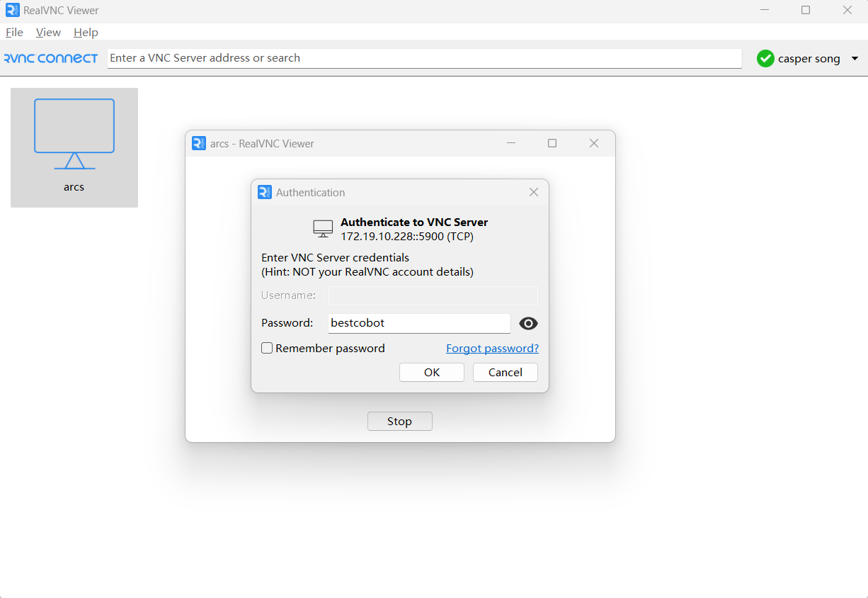Click RealVNC icon in main title bar
The image size is (868, 598).
(13, 11)
